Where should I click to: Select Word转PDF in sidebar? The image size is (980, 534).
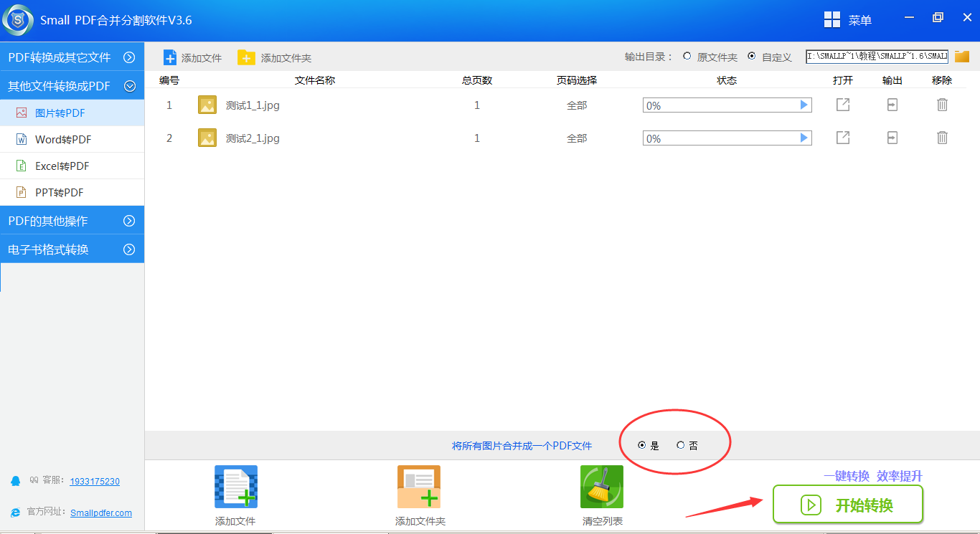click(x=72, y=140)
